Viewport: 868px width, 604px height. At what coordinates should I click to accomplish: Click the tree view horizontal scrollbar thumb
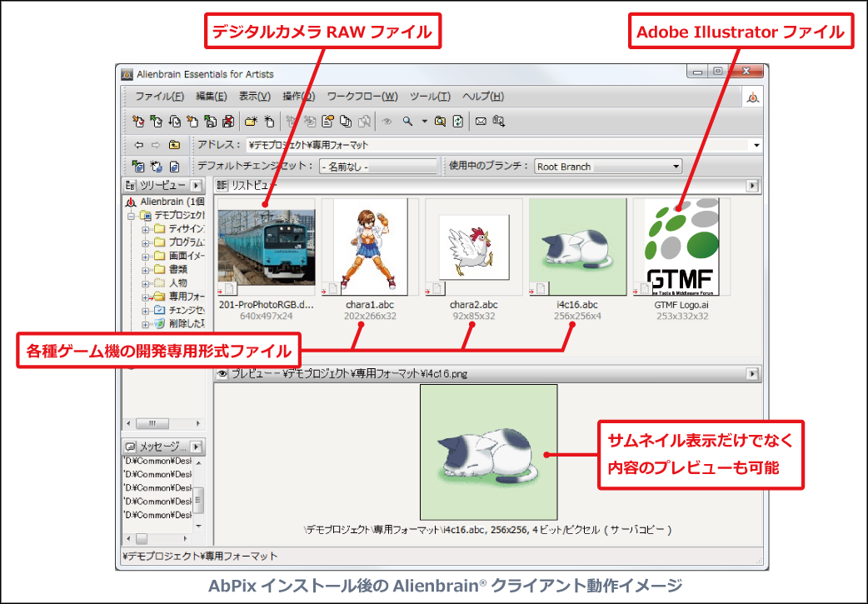pyautogui.click(x=152, y=423)
